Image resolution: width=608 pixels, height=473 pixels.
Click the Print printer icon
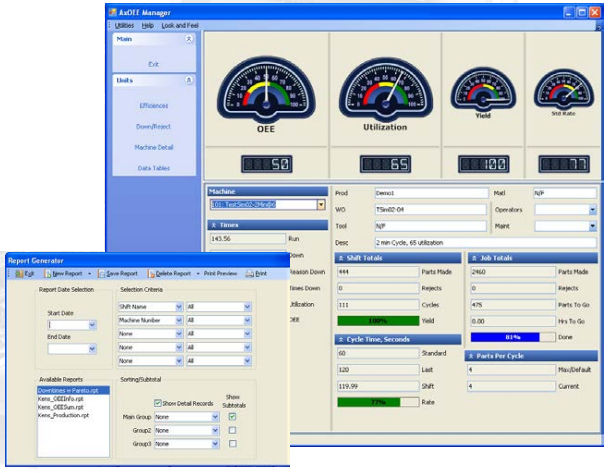pyautogui.click(x=250, y=274)
